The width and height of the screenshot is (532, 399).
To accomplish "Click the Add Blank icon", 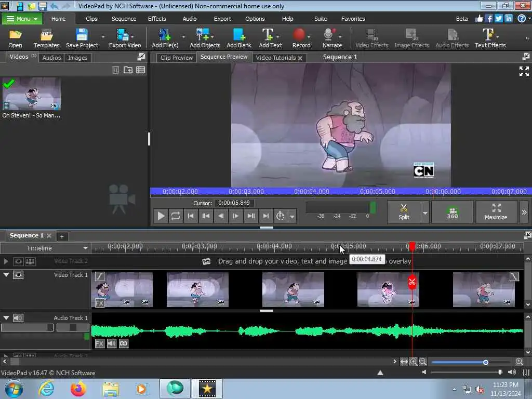I will coord(239,38).
